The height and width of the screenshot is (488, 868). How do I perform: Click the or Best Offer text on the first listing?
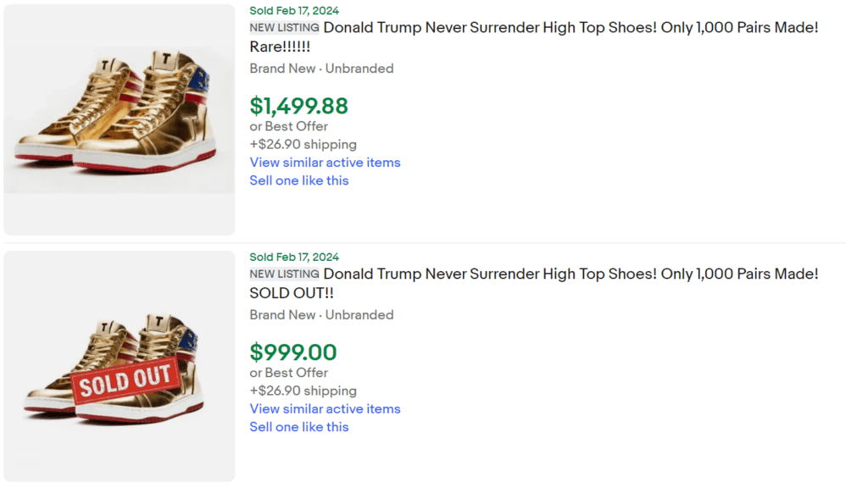point(289,125)
